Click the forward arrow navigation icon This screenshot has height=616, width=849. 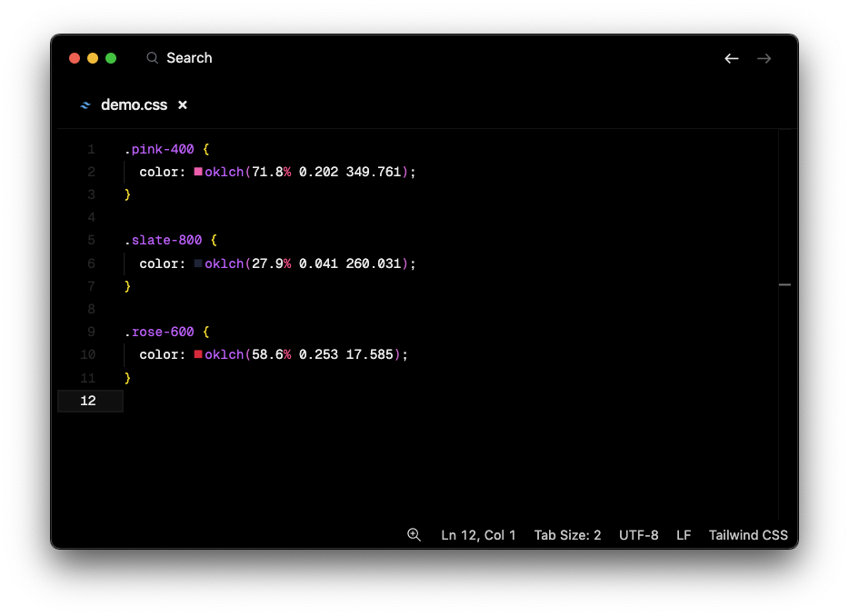[764, 58]
